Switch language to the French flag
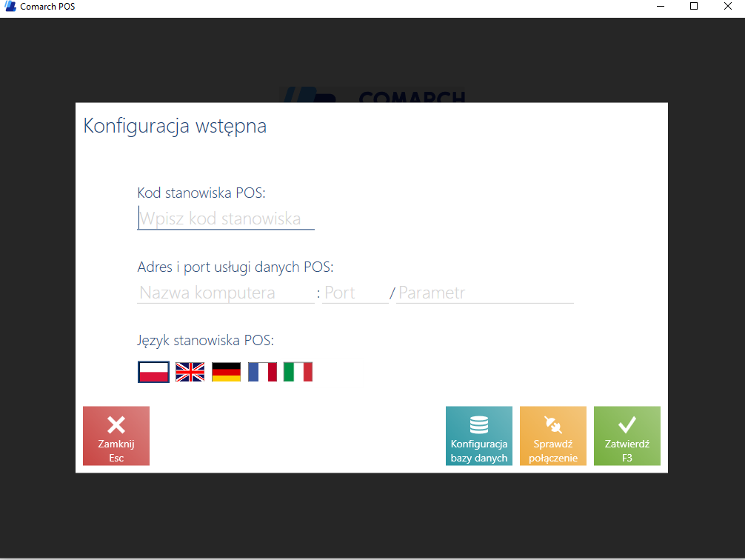745x560 pixels. point(262,372)
